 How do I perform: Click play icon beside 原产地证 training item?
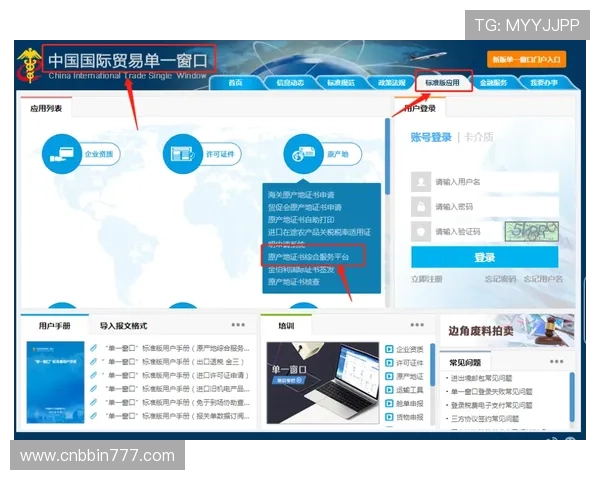click(389, 376)
